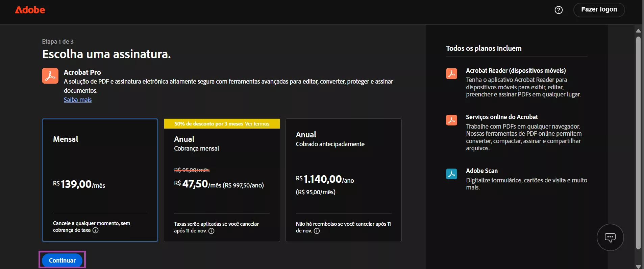This screenshot has height=269, width=644.
Task: Open the Saiba mais link
Action: [x=78, y=100]
